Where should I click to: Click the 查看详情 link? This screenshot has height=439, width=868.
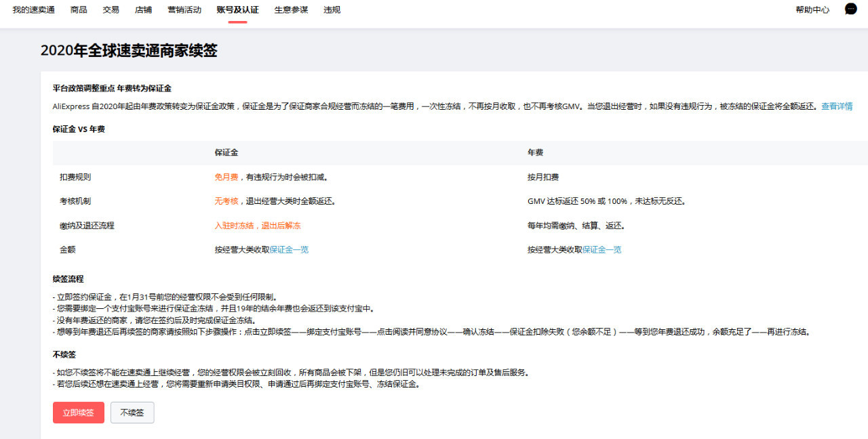(x=837, y=106)
